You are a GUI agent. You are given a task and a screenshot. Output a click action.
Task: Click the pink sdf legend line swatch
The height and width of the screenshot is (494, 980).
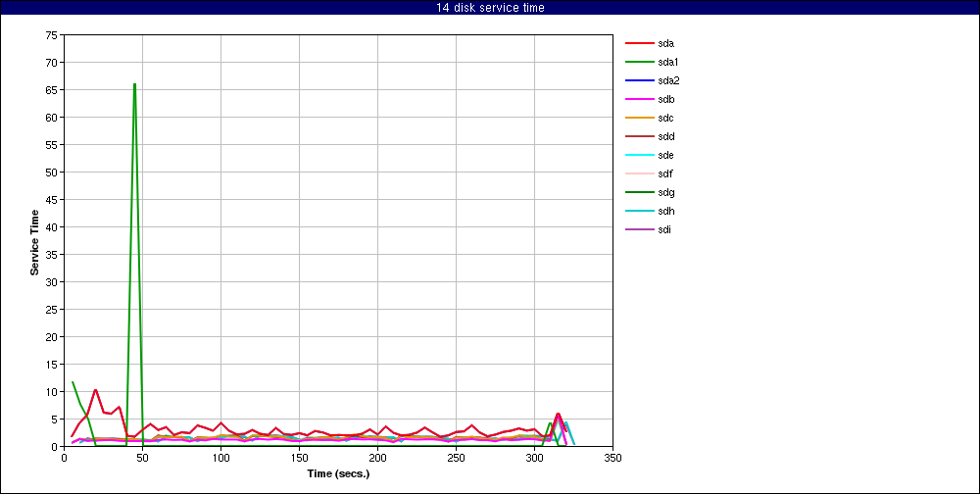click(638, 173)
